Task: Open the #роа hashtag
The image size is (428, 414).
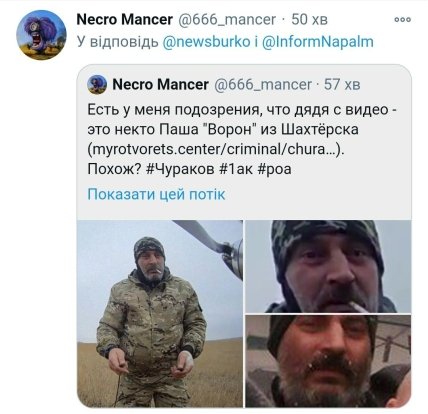Action: coord(275,170)
